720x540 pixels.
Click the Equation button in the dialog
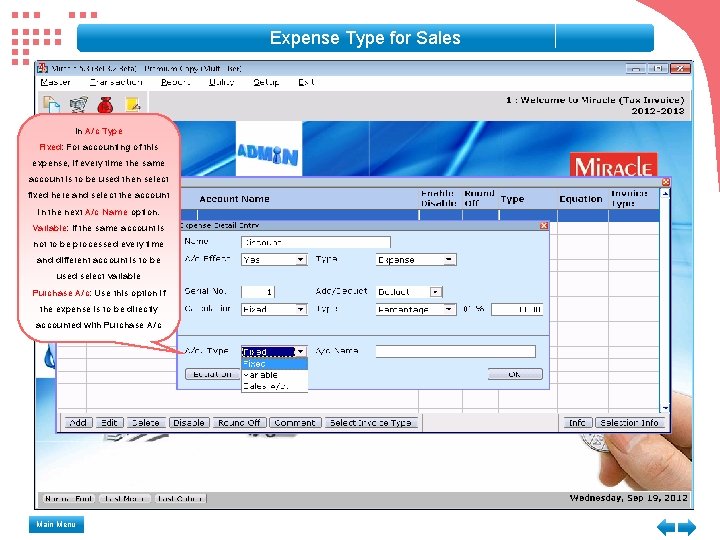pyautogui.click(x=212, y=374)
